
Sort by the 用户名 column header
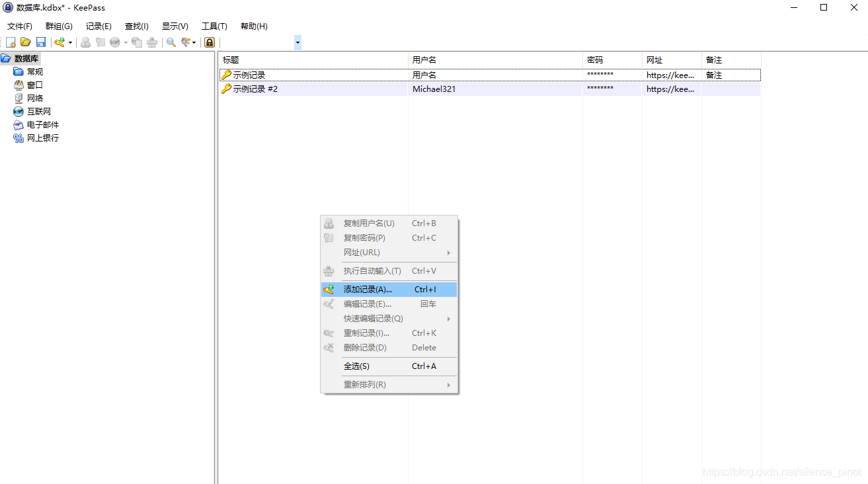[x=495, y=60]
